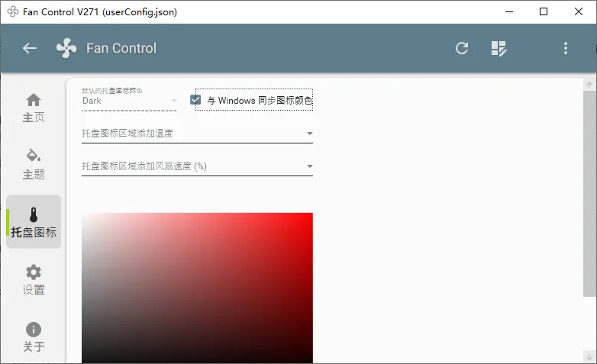Click the scrollbar down arrow
597x364 pixels.
(589, 356)
